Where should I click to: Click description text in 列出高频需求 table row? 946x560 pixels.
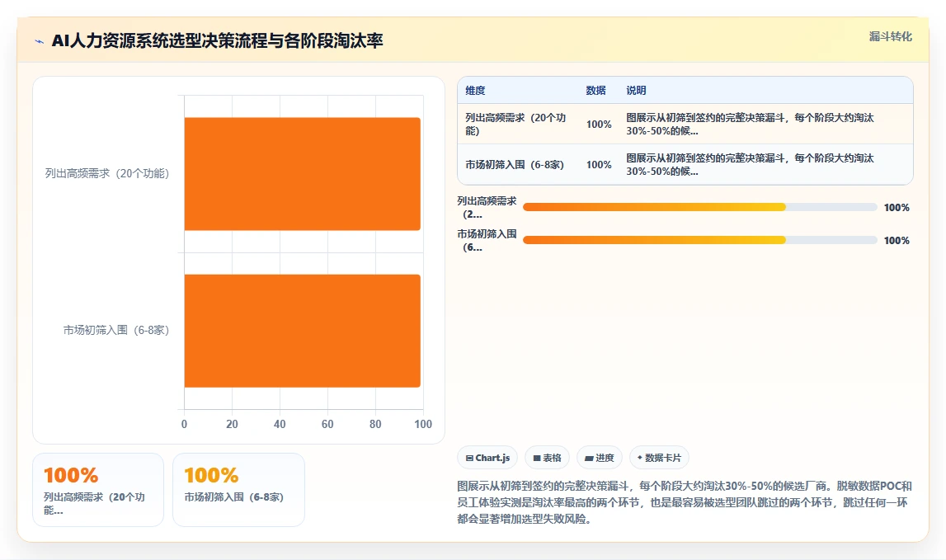pos(750,125)
